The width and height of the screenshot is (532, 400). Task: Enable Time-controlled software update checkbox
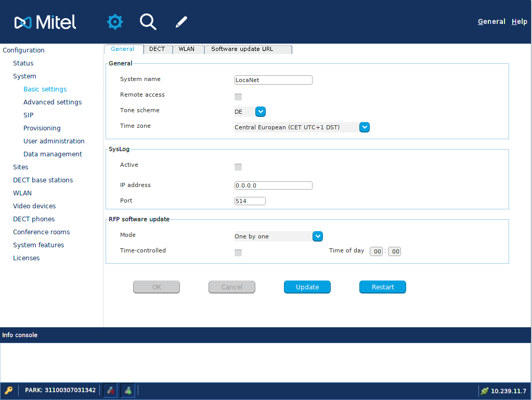click(238, 252)
